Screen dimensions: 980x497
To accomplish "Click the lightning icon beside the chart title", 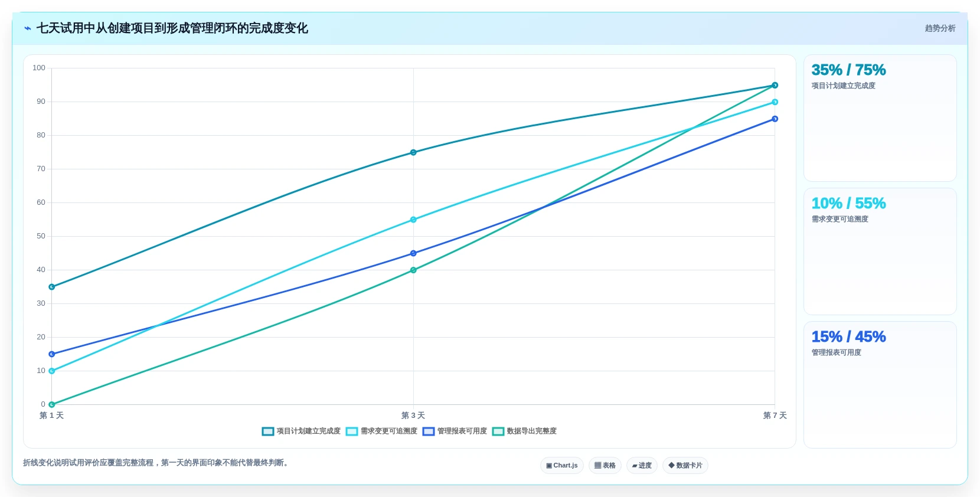I will tap(28, 28).
